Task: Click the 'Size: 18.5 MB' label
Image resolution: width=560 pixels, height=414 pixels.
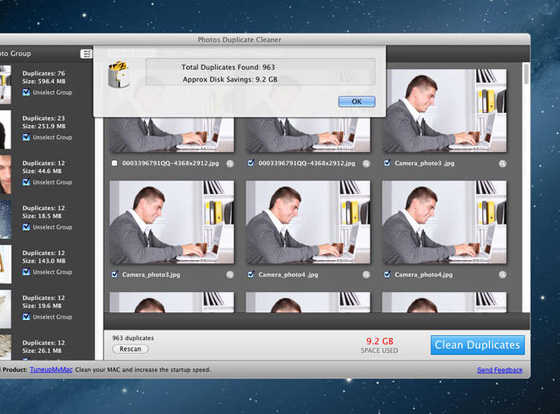Action: click(x=42, y=216)
